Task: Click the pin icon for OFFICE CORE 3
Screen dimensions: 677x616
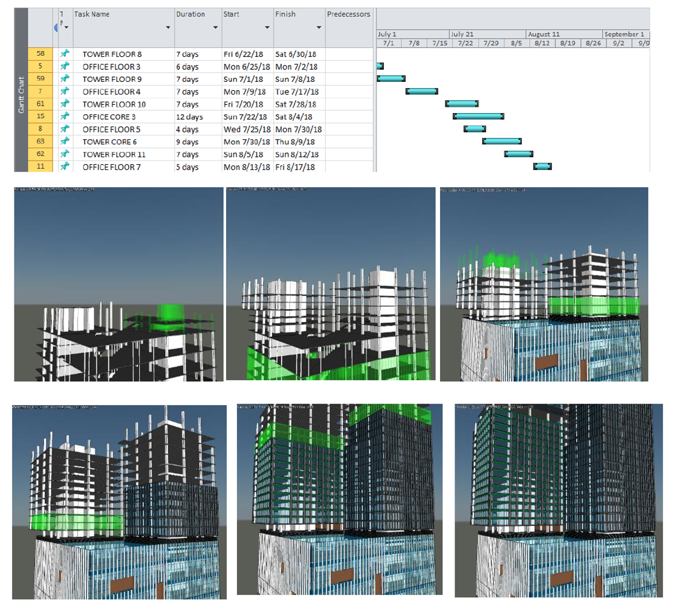Action: click(x=67, y=117)
